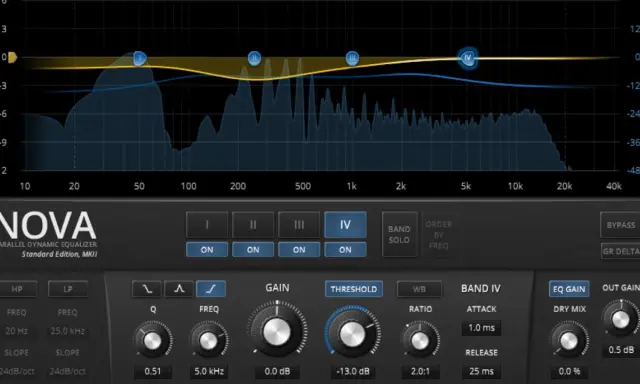Image resolution: width=640 pixels, height=384 pixels.
Task: Toggle the Bypass button
Action: (620, 225)
